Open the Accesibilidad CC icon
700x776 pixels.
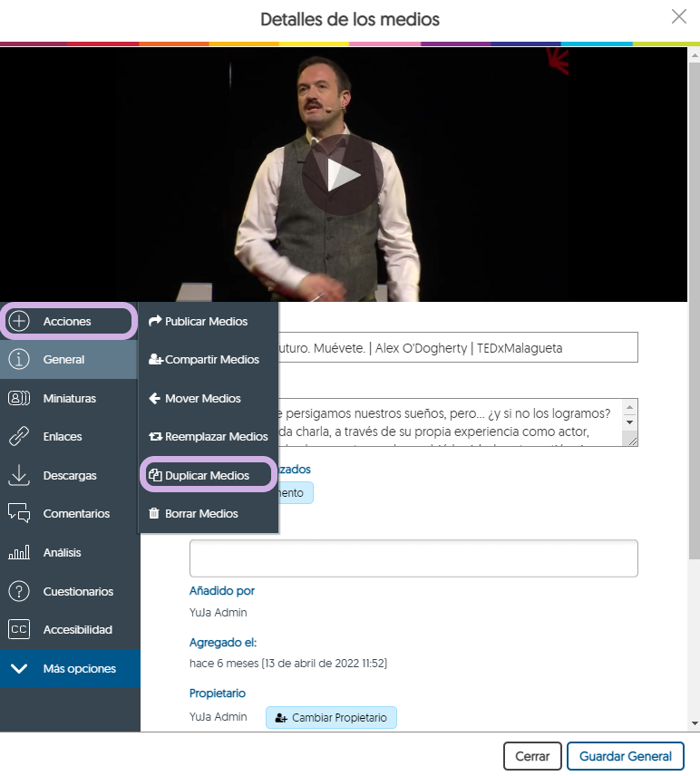19,629
